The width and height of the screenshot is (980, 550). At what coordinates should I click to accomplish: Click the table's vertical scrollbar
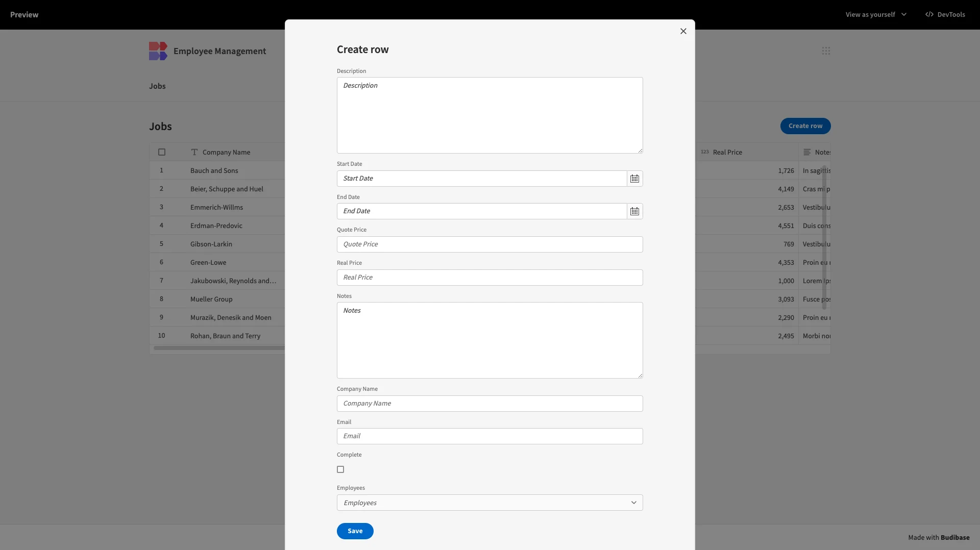[824, 237]
